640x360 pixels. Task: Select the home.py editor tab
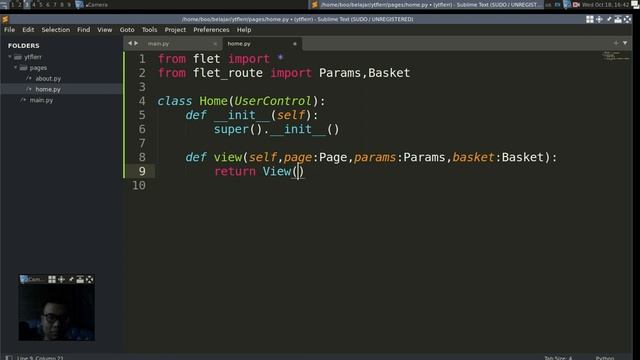[261, 44]
